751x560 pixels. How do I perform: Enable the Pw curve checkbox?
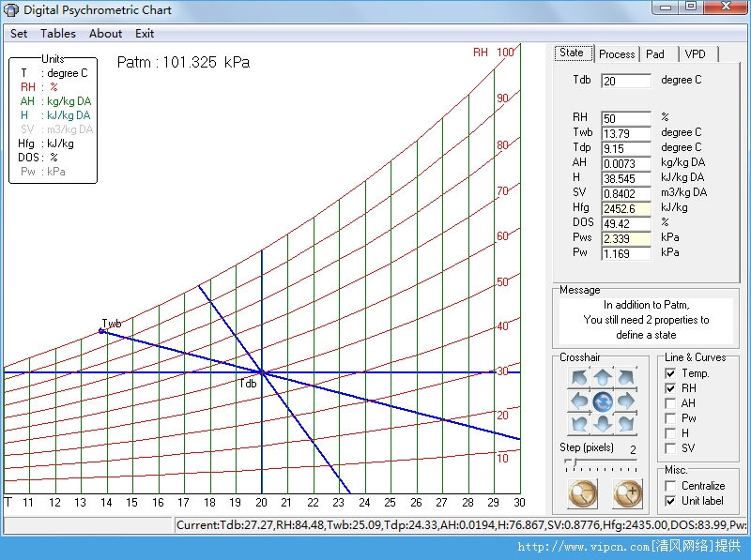670,419
